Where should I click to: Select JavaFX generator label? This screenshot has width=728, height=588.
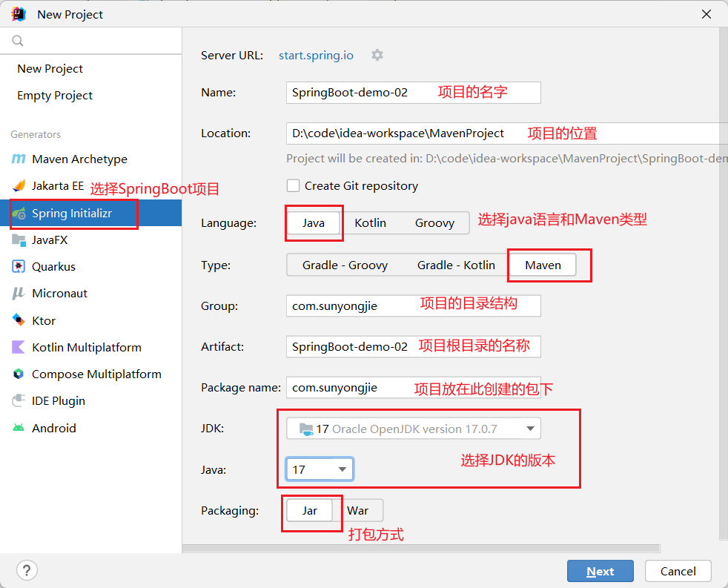click(x=50, y=240)
